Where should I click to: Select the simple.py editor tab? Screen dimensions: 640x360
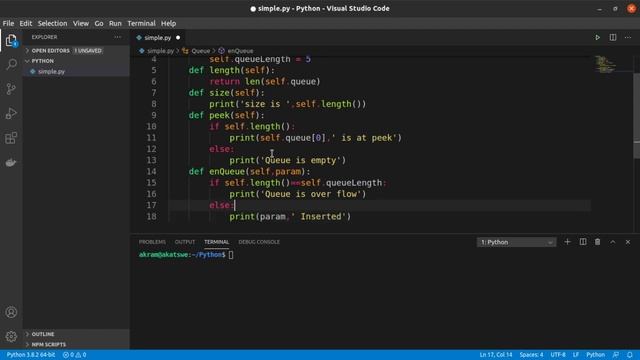point(158,38)
